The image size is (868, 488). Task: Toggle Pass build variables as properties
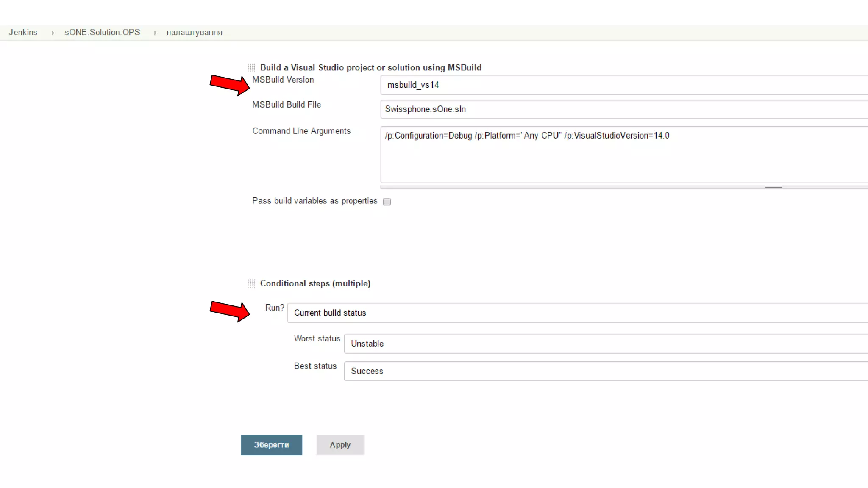click(387, 202)
